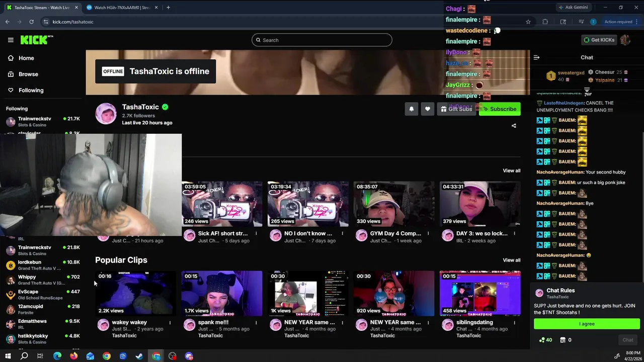Open Browse in the sidebar
The height and width of the screenshot is (362, 644).
pyautogui.click(x=28, y=74)
